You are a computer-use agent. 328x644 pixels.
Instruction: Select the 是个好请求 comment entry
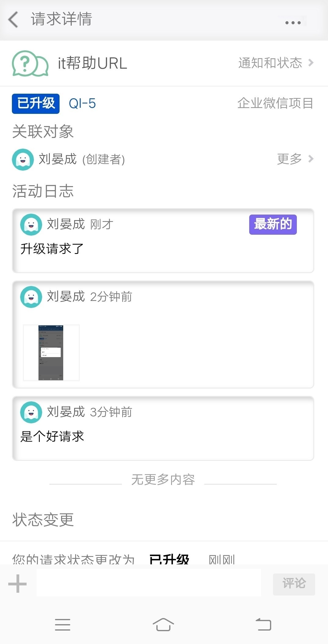coord(163,436)
